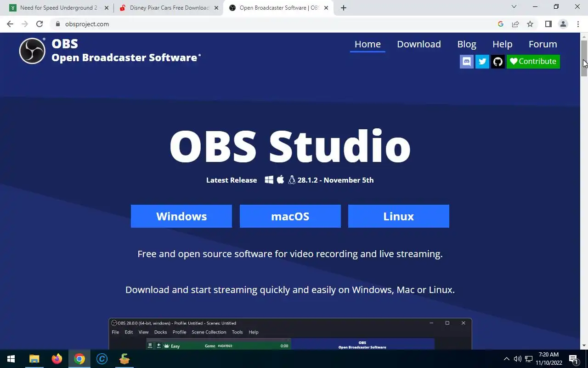Screen dimensions: 588x368
Task: Switch to Disney Pixar Cars Free Download tab
Action: coord(169,8)
